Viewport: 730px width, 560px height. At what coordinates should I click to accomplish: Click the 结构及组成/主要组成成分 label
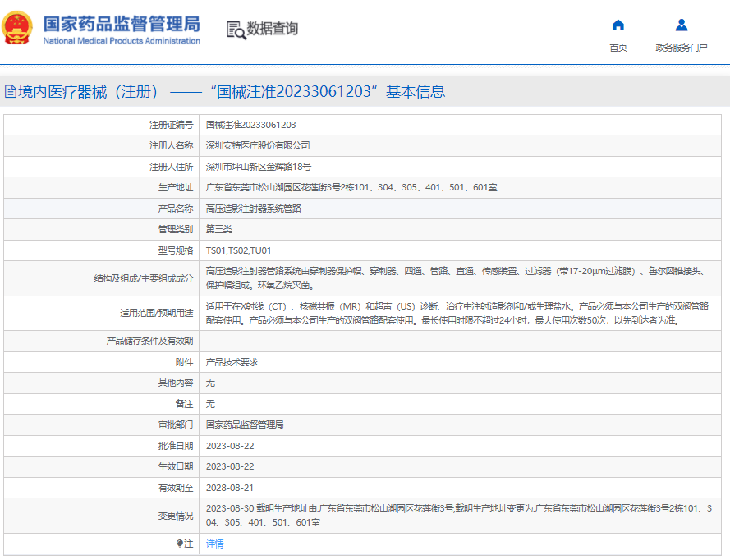coord(144,278)
